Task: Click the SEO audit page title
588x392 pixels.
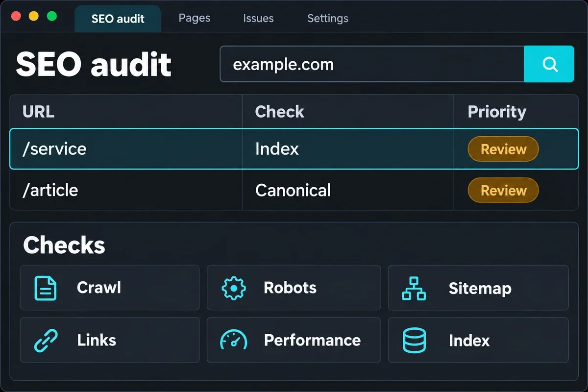Action: tap(94, 64)
